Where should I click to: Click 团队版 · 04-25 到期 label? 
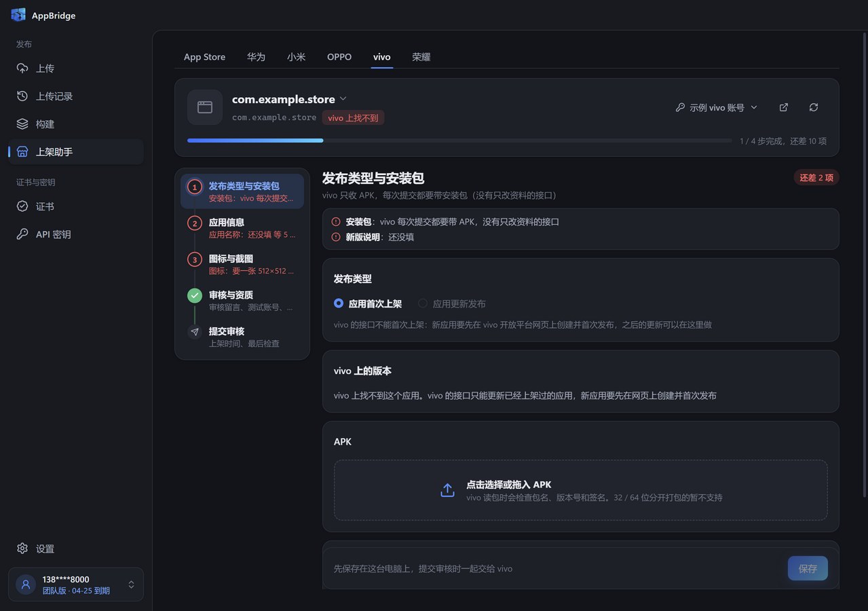coord(76,591)
